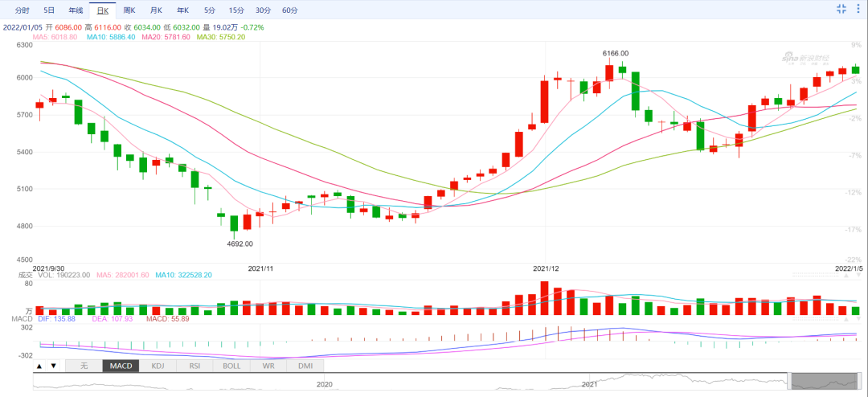Choose the 15分 fifteen-minute interval
The width and height of the screenshot is (868, 397).
236,10
